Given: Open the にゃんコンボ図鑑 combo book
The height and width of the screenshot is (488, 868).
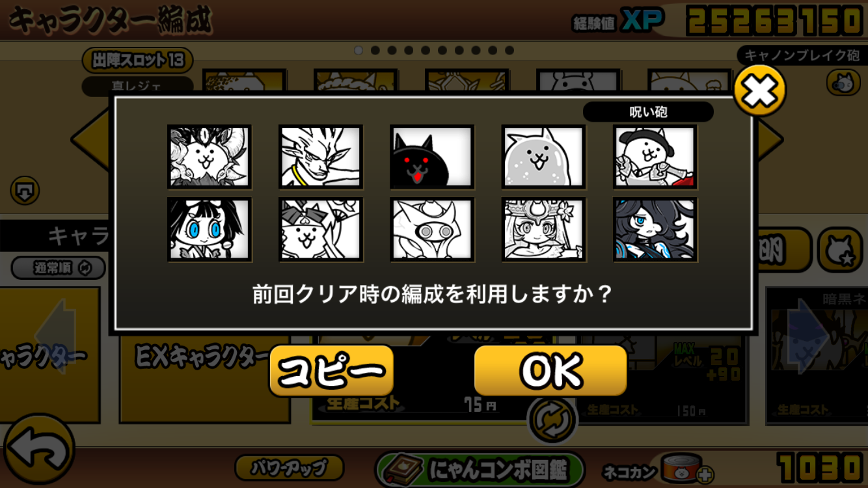Looking at the screenshot, I should (x=480, y=468).
